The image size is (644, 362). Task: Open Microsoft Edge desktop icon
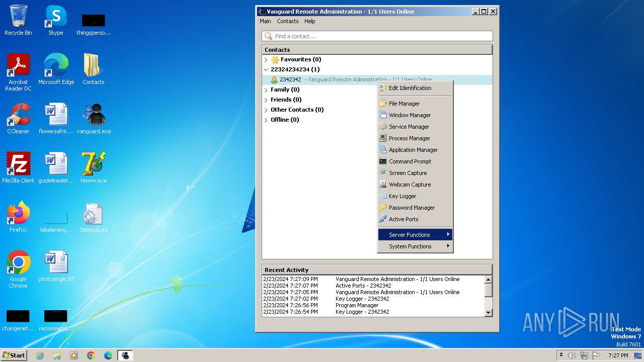click(x=56, y=69)
